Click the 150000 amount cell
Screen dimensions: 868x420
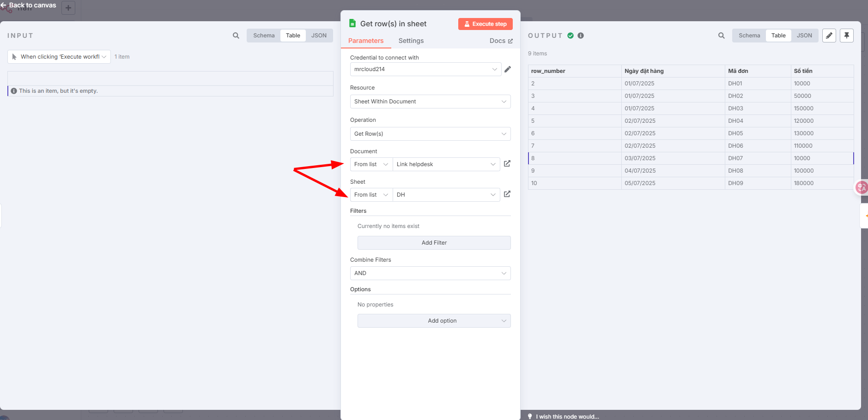click(x=822, y=108)
